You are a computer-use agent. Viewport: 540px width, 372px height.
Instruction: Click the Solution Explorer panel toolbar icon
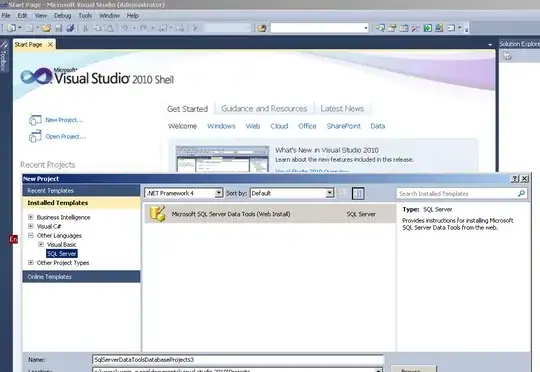coord(508,55)
